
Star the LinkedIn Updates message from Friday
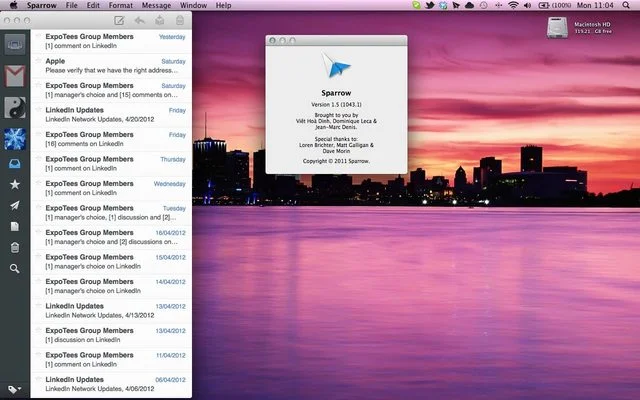pyautogui.click(x=38, y=110)
